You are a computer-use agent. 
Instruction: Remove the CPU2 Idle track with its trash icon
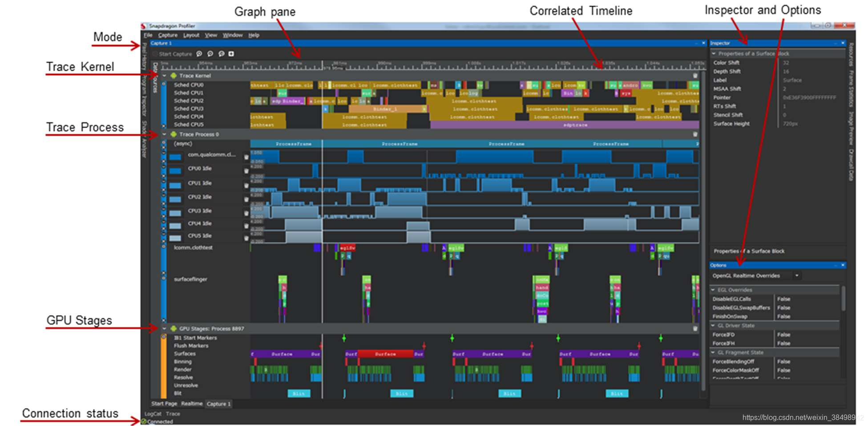[246, 199]
